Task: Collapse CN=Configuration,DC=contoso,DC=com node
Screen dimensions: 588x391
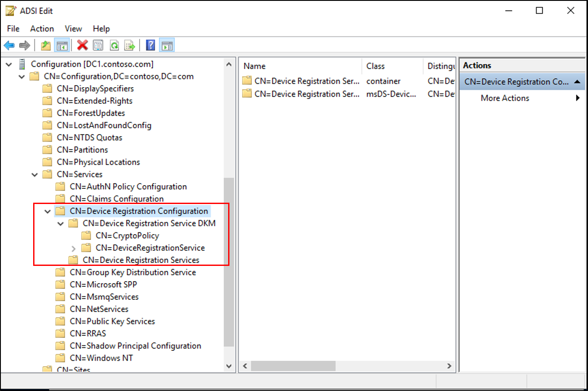Action: click(21, 76)
